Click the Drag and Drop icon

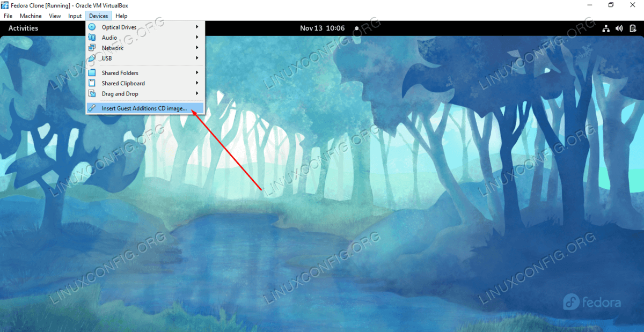(x=92, y=94)
